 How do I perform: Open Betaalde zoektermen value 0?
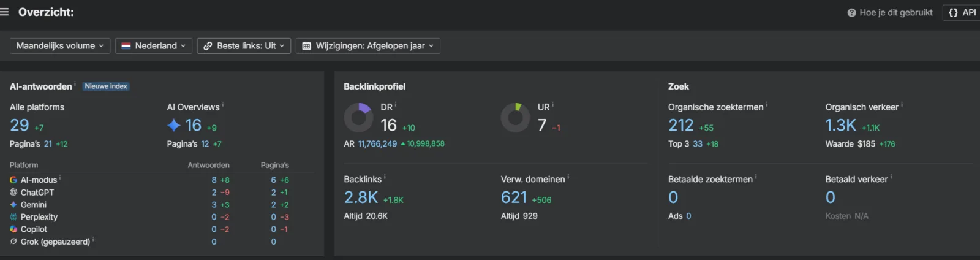[x=673, y=197]
